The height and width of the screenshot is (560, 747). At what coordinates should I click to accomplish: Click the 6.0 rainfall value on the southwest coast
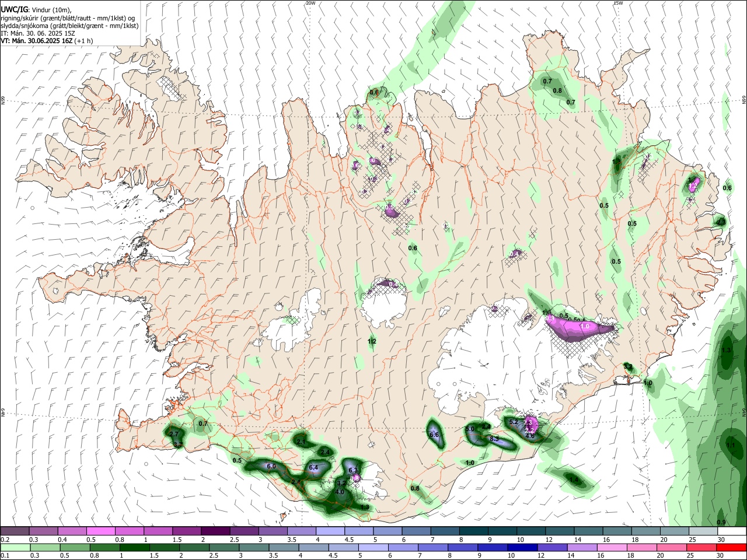(271, 467)
